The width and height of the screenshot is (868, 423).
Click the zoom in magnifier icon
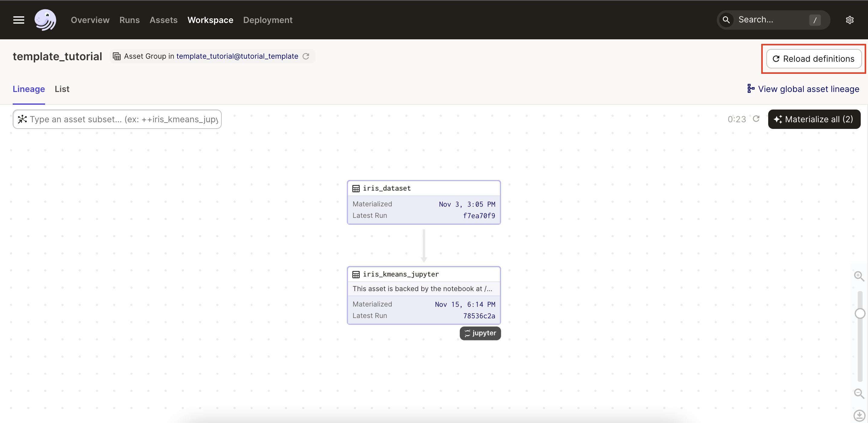click(x=859, y=276)
